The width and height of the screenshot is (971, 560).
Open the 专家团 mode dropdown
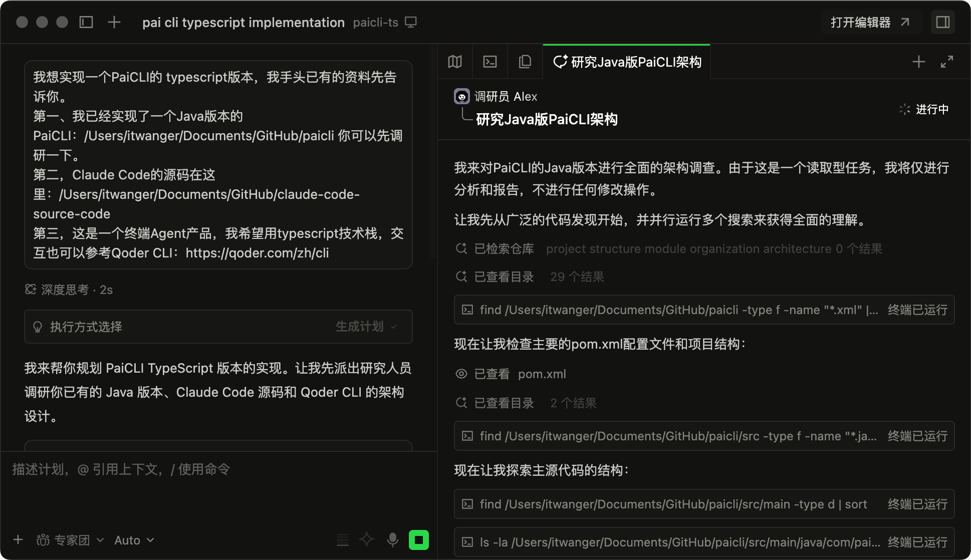(70, 540)
